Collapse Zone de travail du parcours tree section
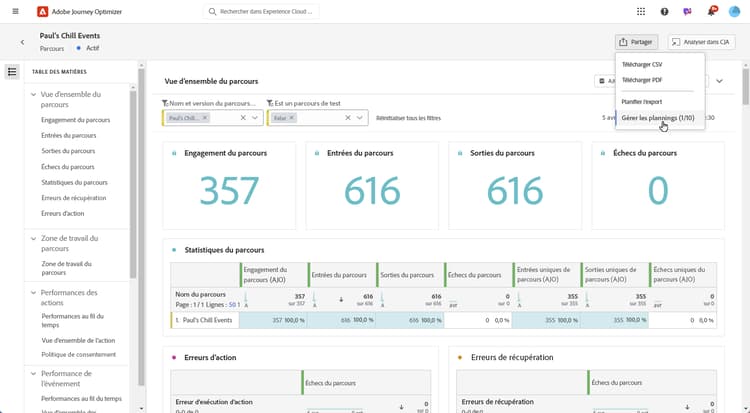Screen dimensions: 750x413 tap(33, 238)
